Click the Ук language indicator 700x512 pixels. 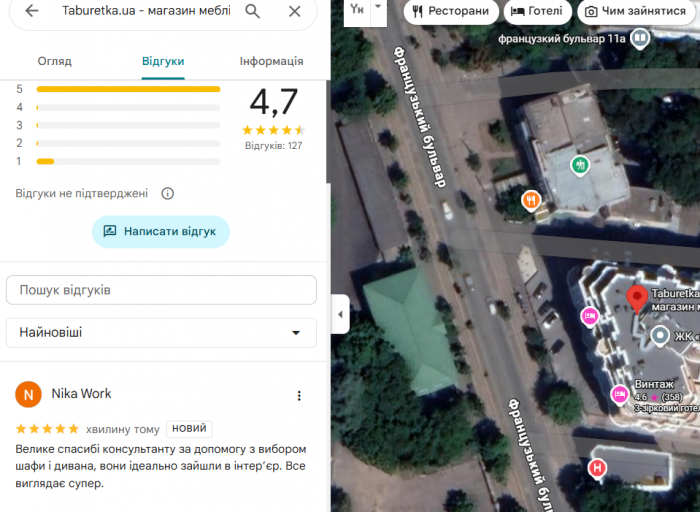coord(357,8)
